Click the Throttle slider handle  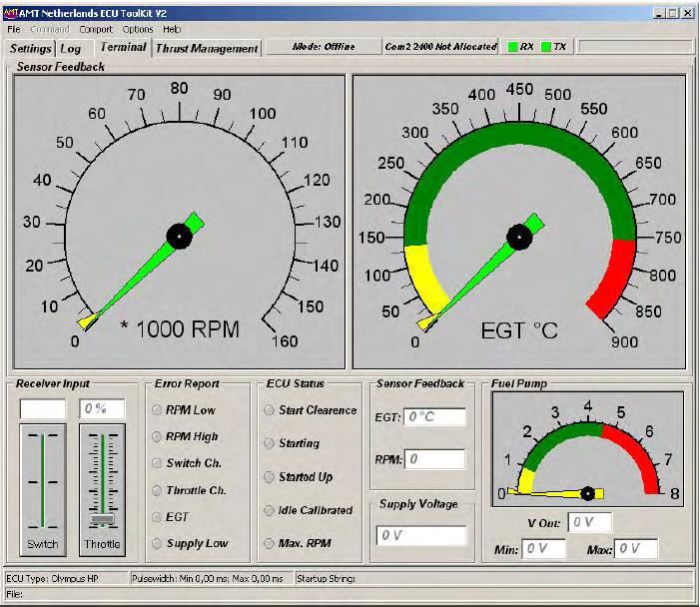(x=102, y=519)
